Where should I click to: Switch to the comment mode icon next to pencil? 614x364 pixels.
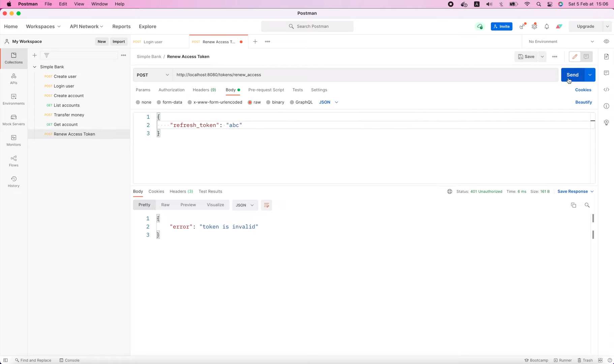[586, 57]
